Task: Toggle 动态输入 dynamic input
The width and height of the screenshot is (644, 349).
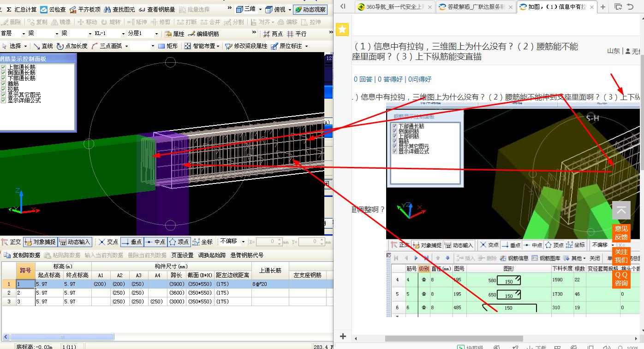Action: click(75, 242)
